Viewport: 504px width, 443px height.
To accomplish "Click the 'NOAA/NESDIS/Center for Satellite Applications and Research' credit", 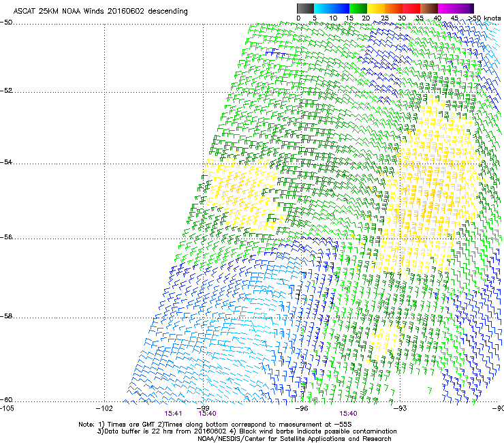I will 294,439.
